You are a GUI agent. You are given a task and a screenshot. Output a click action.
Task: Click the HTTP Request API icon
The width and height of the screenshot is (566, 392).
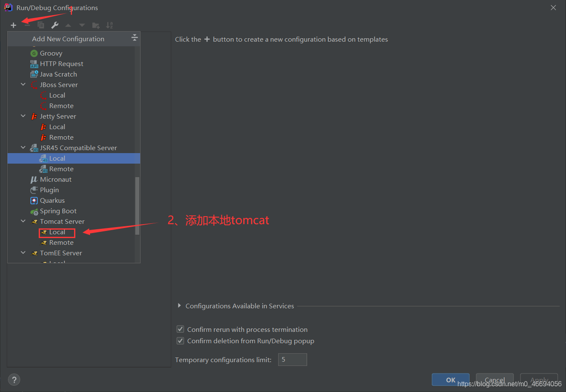[34, 64]
